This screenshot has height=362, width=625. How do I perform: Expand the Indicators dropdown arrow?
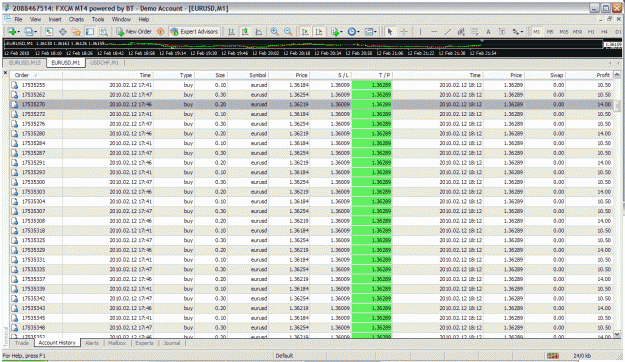point(341,32)
